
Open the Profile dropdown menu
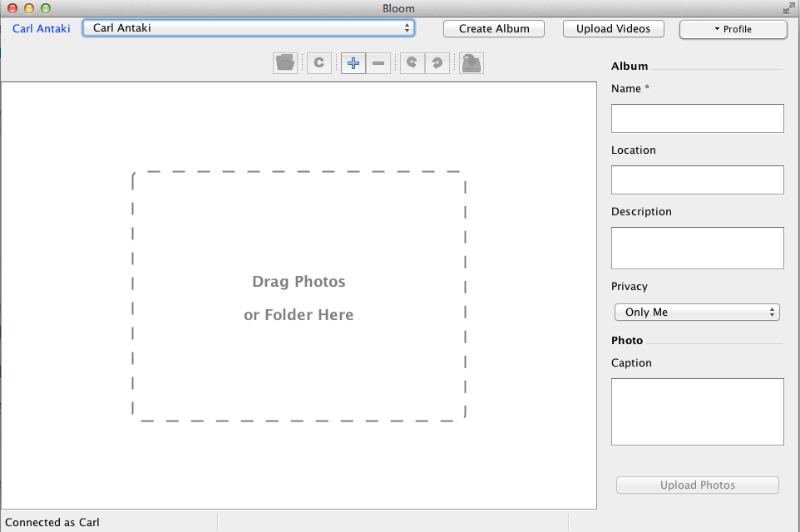[x=733, y=29]
